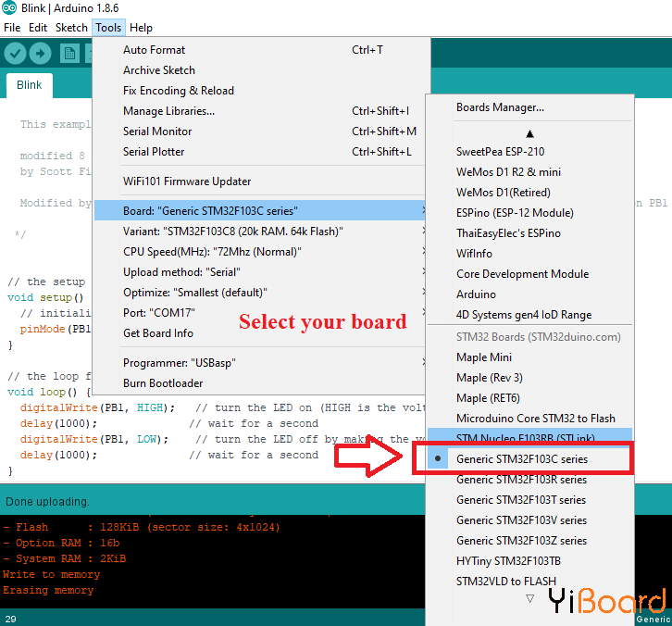Select Generic STM32F103C series board
Screen dimensions: 672x626
(x=521, y=459)
